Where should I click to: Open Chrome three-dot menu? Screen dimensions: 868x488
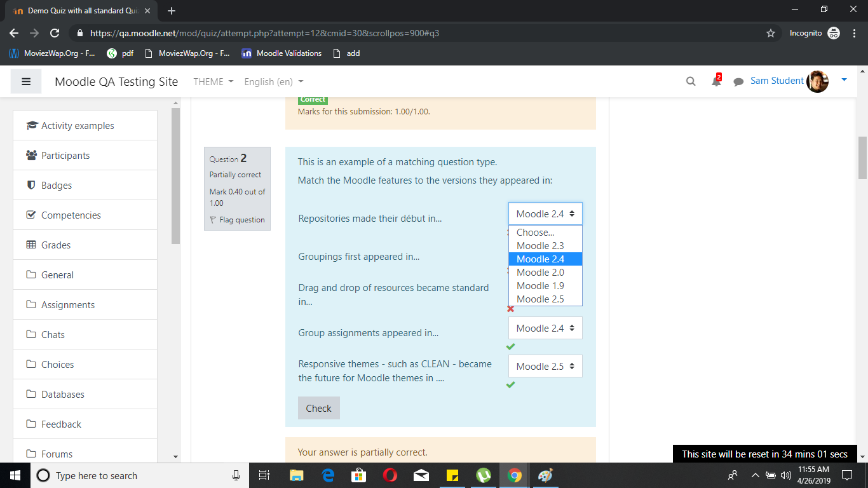(x=855, y=33)
